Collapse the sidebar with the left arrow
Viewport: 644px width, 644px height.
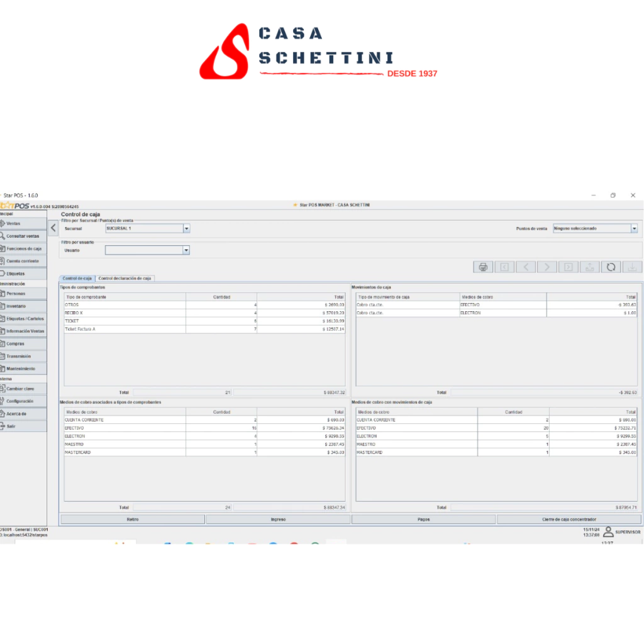click(x=53, y=228)
